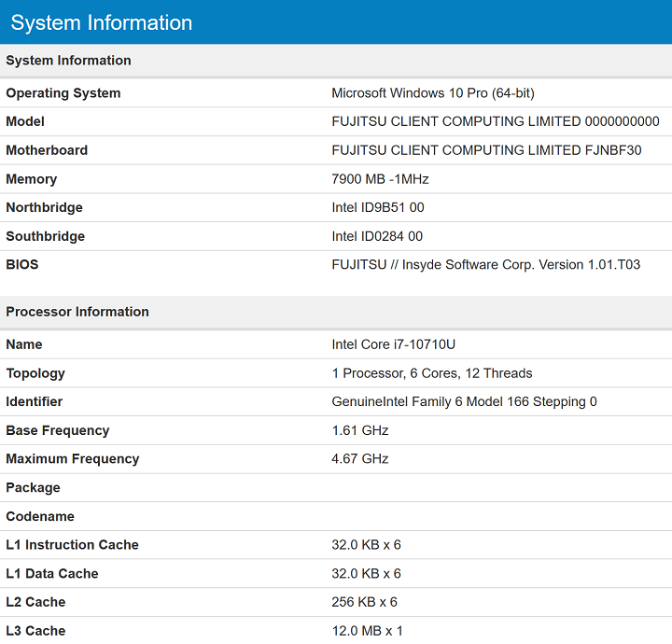The height and width of the screenshot is (644, 672).
Task: Select L1 Data Cache value '32.0 KB x 6'
Action: (367, 574)
